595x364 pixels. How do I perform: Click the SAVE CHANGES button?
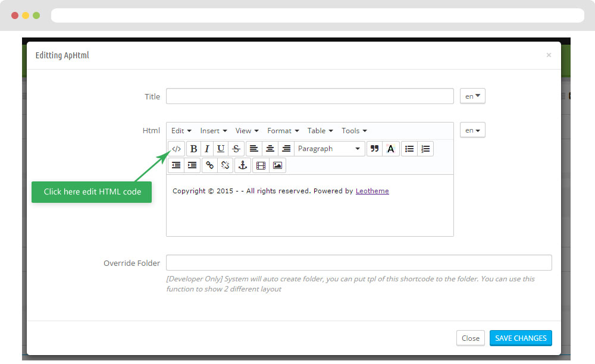pos(521,338)
